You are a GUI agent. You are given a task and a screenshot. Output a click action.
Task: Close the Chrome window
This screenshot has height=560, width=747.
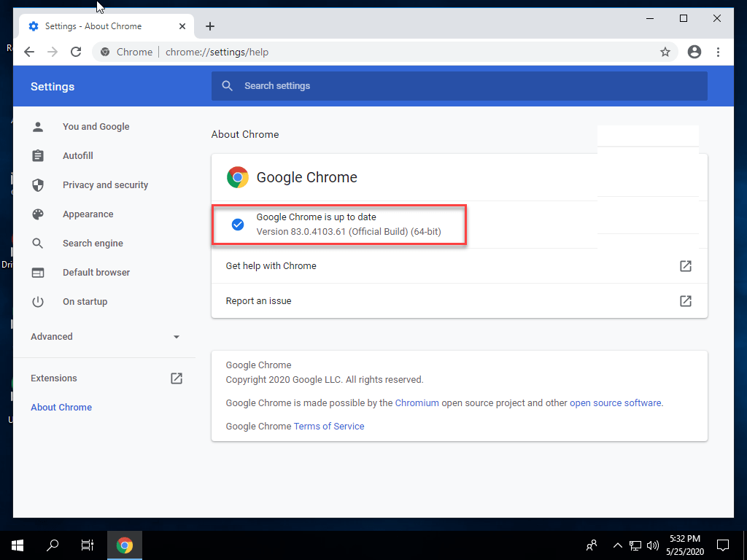(x=716, y=18)
